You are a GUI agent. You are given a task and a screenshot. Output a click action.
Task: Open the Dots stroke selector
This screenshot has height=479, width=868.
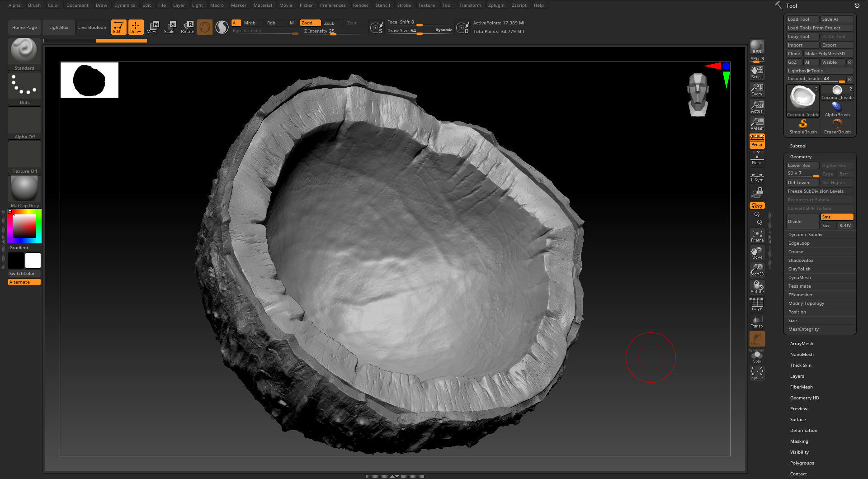tap(24, 88)
